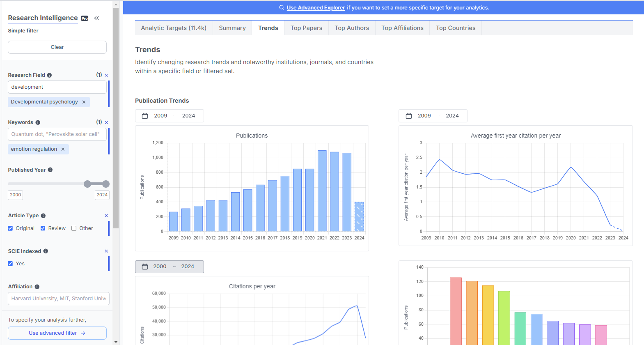644x345 pixels.
Task: Select the Trends tab
Action: click(268, 28)
